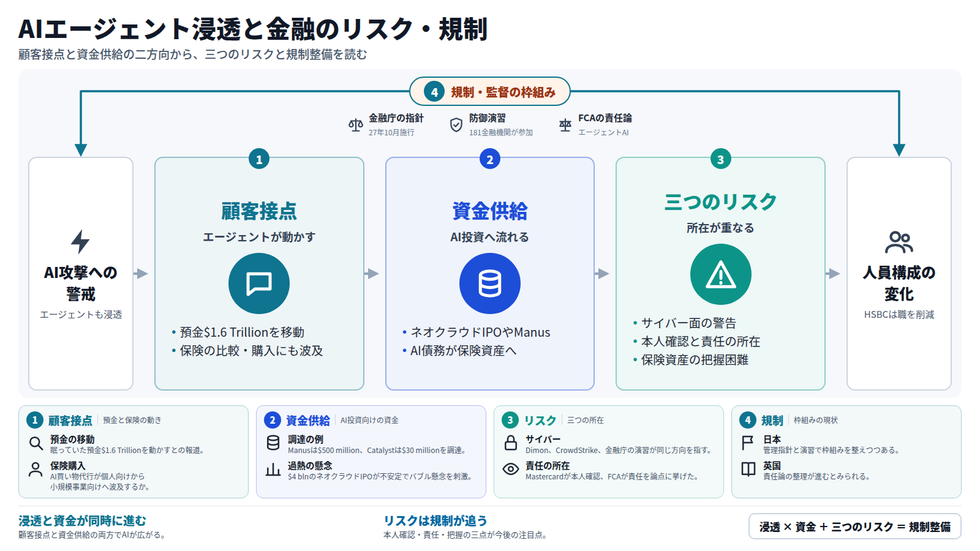
Task: Click the bar chart icon next to 過熱の懸念
Action: [273, 470]
